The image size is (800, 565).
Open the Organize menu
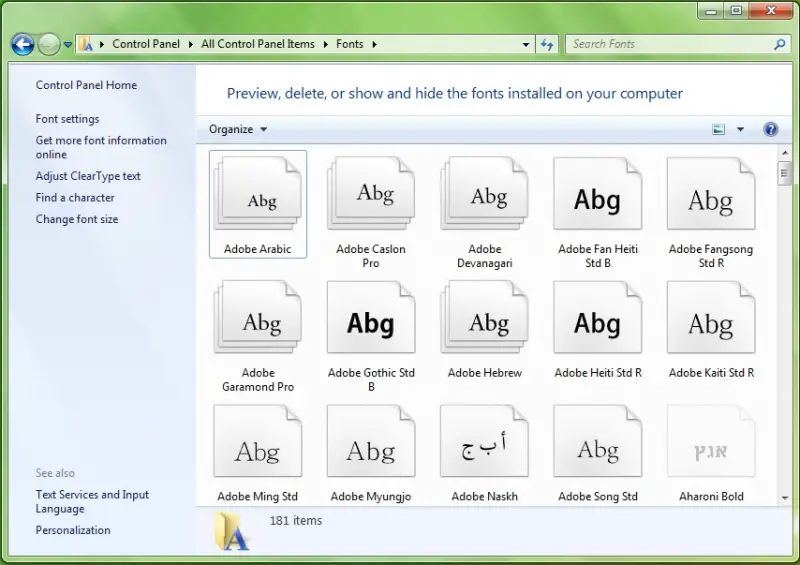coord(238,129)
